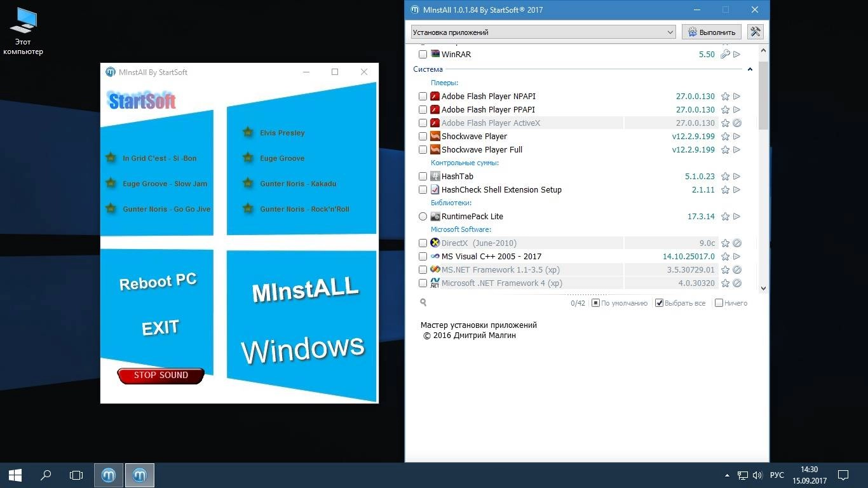The height and width of the screenshot is (488, 868).
Task: Click version 14.10.25017.0 of MS Visual C++
Action: 688,257
